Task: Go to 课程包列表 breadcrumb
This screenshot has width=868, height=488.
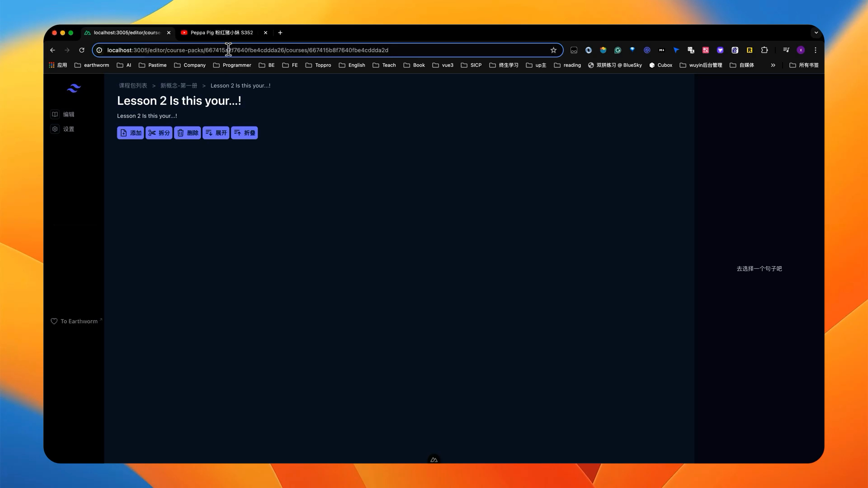Action: point(133,85)
